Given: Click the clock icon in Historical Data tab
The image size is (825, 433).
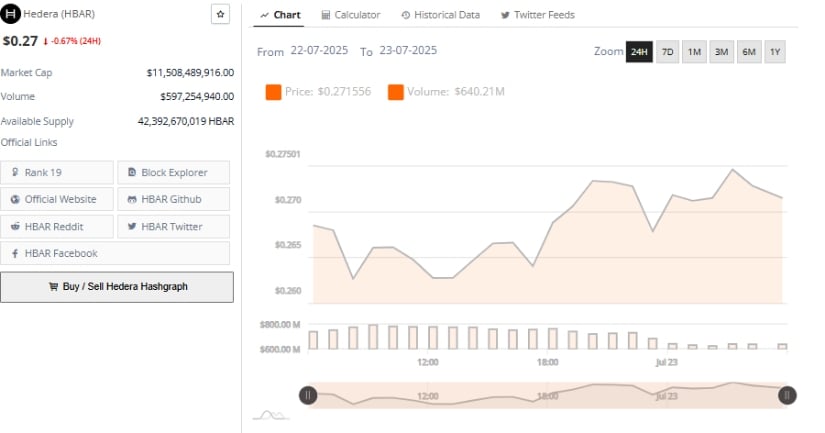Looking at the screenshot, I should pos(406,15).
